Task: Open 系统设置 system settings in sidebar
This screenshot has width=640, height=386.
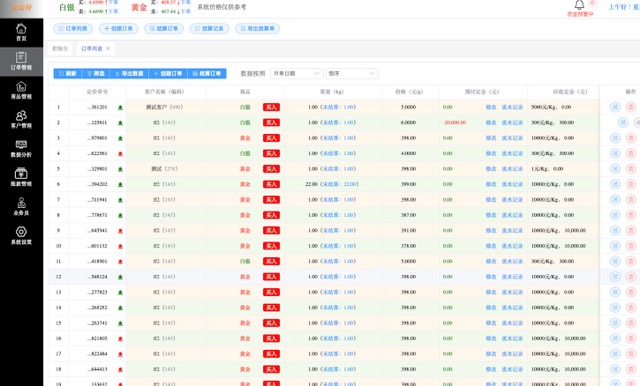Action: coord(21,236)
